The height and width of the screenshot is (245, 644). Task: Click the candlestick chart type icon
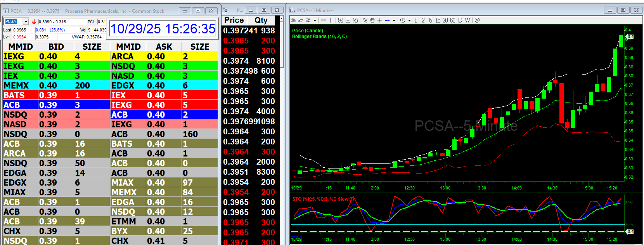pos(293,20)
